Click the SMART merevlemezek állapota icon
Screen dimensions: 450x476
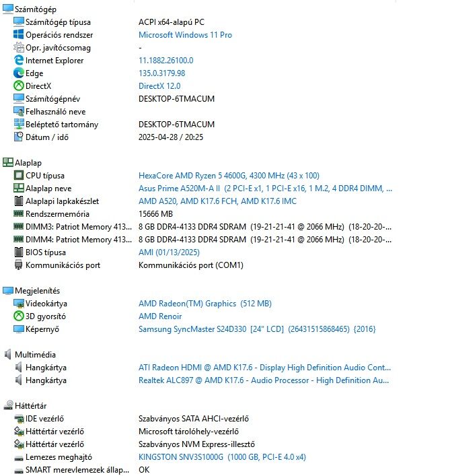(18, 470)
